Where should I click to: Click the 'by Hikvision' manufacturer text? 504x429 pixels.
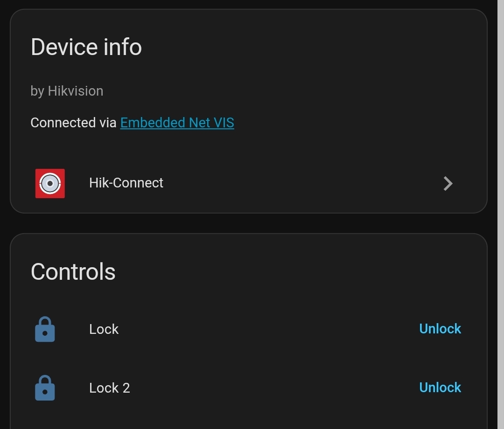click(x=67, y=91)
